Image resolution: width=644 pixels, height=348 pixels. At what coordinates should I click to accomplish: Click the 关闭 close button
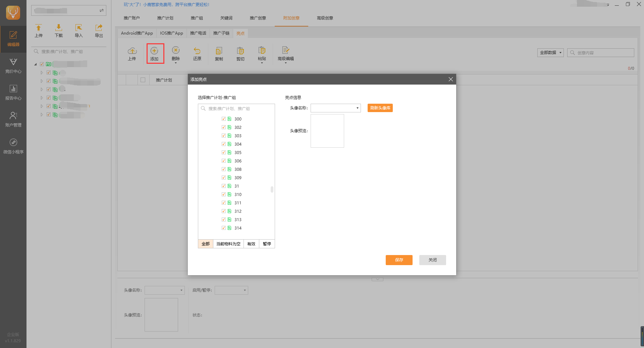coord(433,260)
